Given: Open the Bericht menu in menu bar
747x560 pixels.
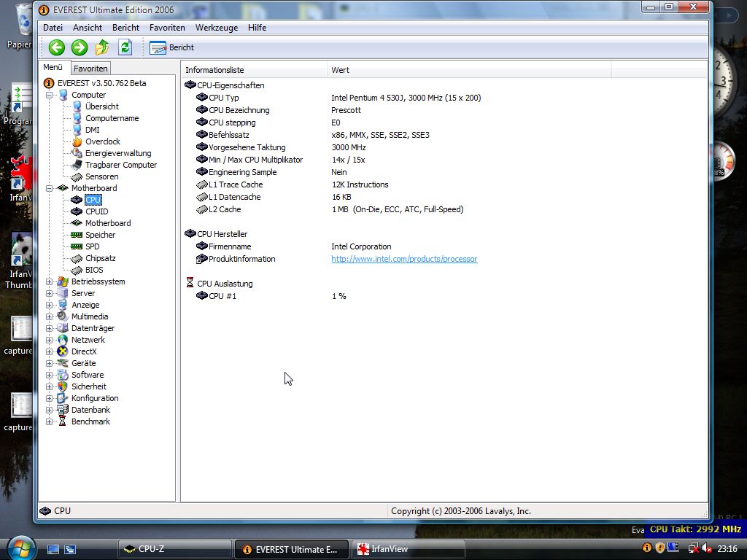Looking at the screenshot, I should 125,28.
